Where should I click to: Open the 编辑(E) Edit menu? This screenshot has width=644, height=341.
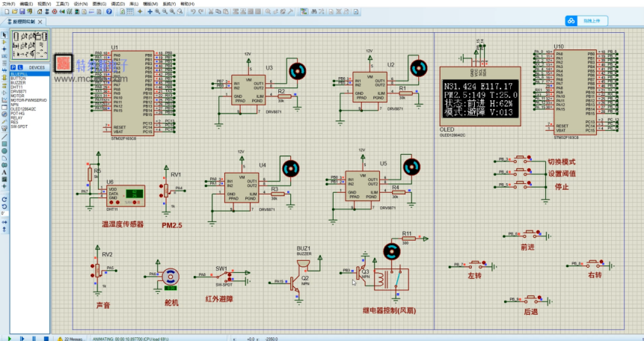tap(27, 4)
